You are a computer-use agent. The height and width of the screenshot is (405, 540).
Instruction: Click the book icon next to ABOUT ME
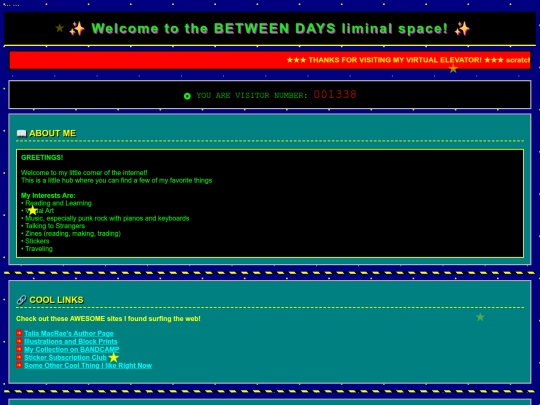[21, 133]
